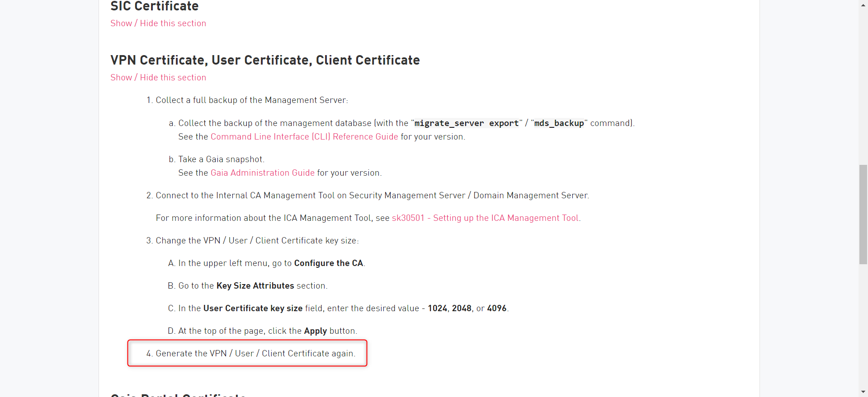Click the scroll-down arrow icon
The image size is (868, 397).
(x=863, y=392)
